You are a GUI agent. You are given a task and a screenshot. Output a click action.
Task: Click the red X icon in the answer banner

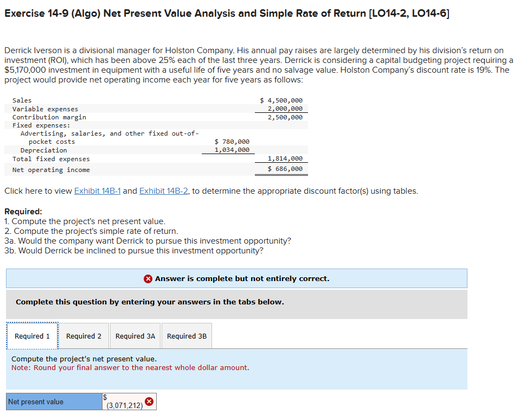click(x=148, y=278)
